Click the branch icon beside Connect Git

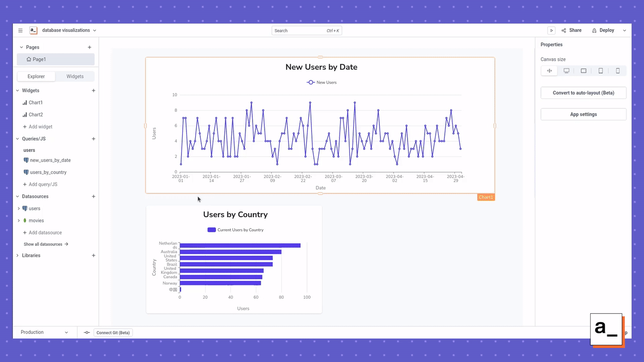87,332
